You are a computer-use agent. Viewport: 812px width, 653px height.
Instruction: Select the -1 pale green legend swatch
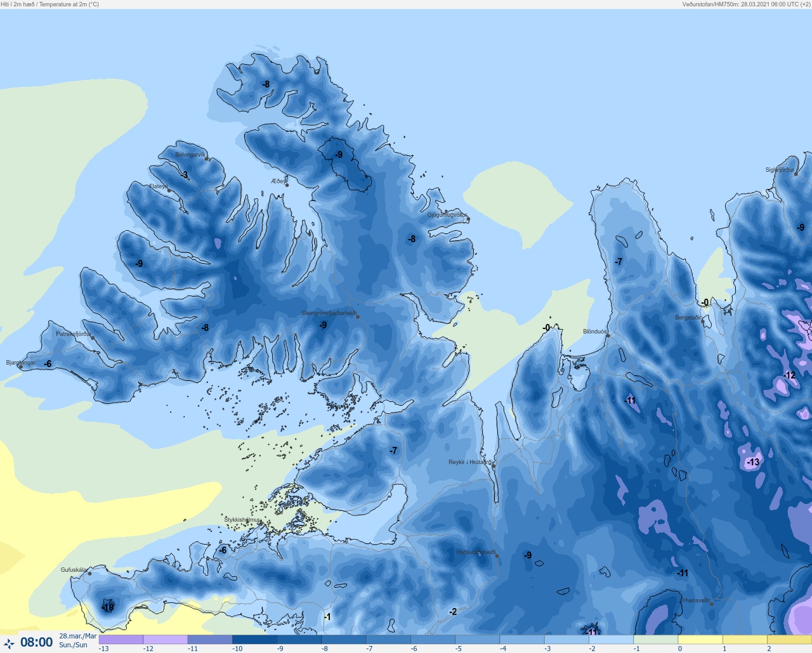click(656, 640)
